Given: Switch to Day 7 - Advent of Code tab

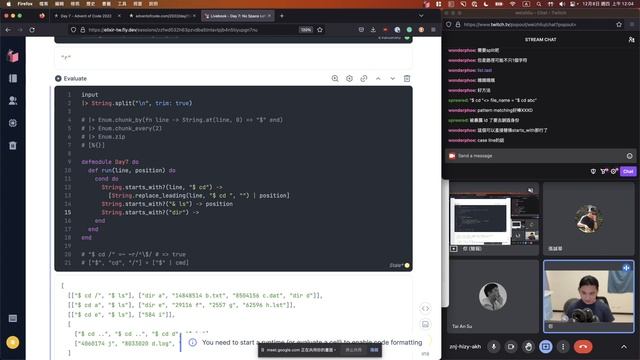Looking at the screenshot, I should pos(86,16).
